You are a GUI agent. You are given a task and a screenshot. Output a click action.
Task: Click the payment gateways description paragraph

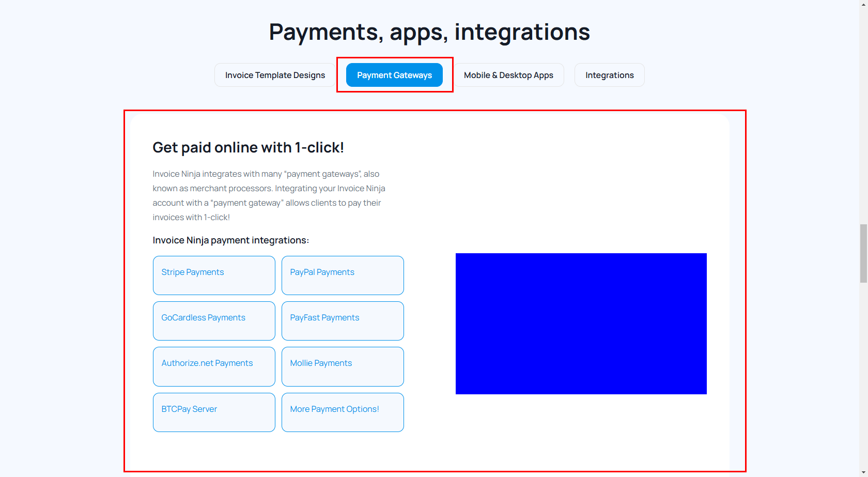[269, 195]
